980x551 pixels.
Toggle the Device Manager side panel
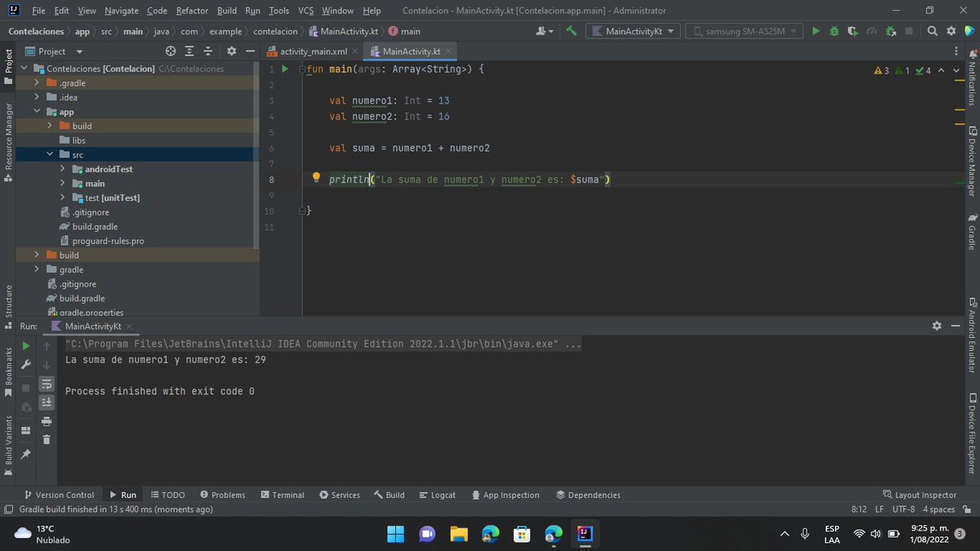coord(972,160)
